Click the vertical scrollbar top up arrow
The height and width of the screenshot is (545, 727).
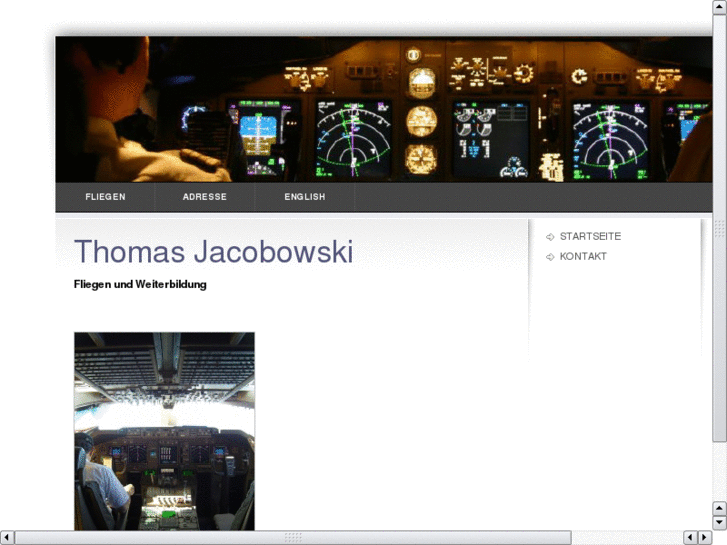tap(719, 7)
